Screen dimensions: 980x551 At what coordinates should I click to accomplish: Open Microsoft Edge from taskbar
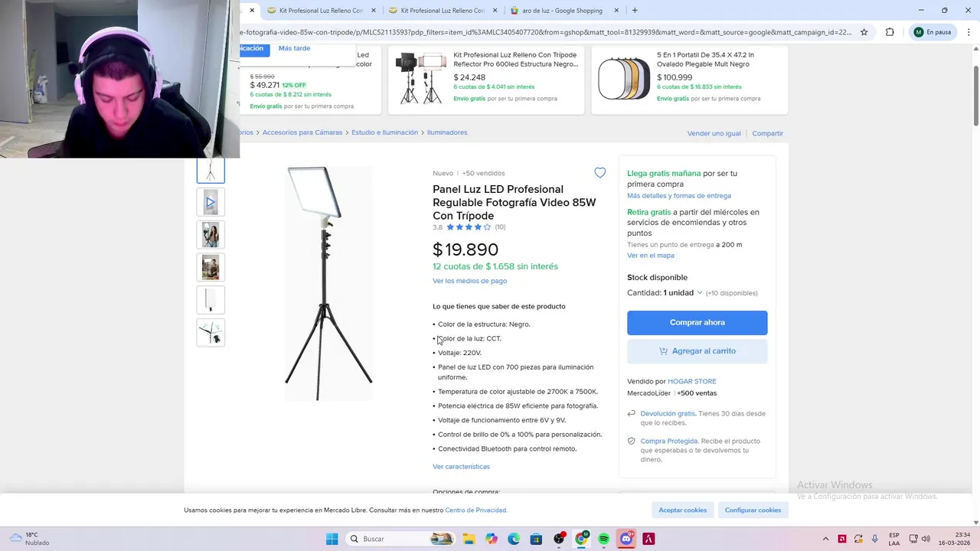click(514, 539)
